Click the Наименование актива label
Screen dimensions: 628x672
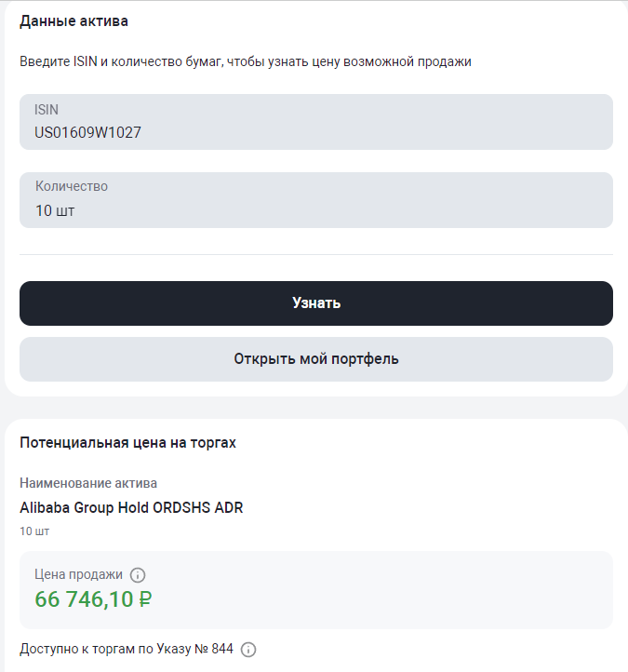point(88,483)
